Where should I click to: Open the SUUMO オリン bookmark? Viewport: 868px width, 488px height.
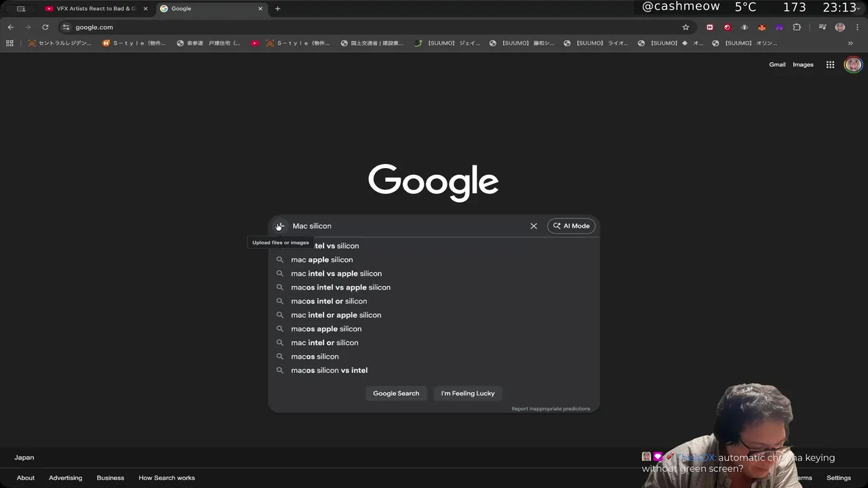[745, 43]
